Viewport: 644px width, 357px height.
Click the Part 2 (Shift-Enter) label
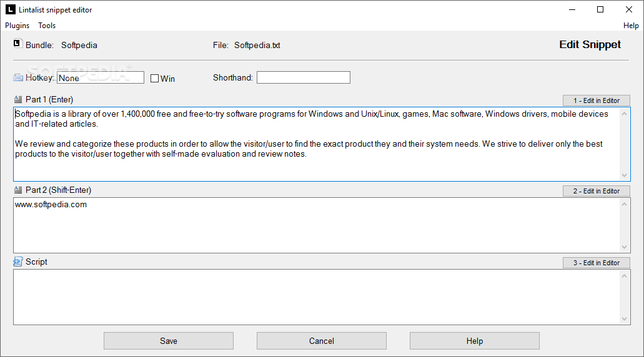click(58, 190)
